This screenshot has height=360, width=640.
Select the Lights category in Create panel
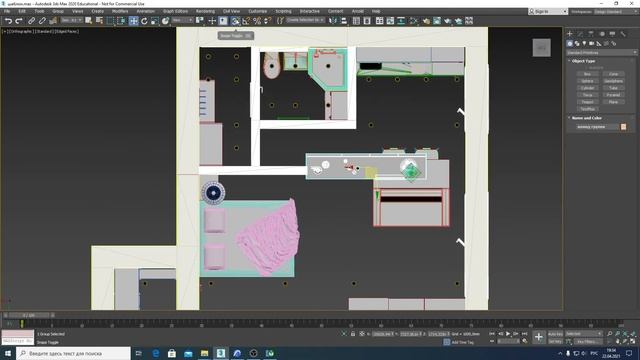pos(584,43)
